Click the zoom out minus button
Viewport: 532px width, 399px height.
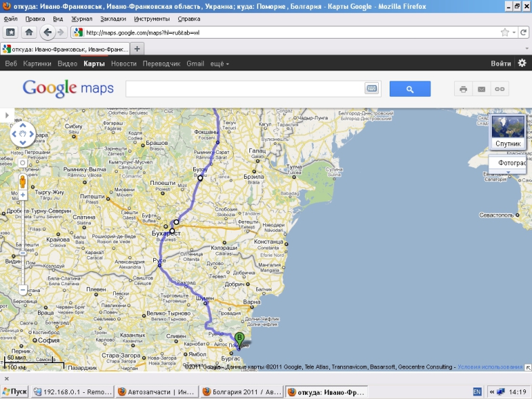point(22,289)
